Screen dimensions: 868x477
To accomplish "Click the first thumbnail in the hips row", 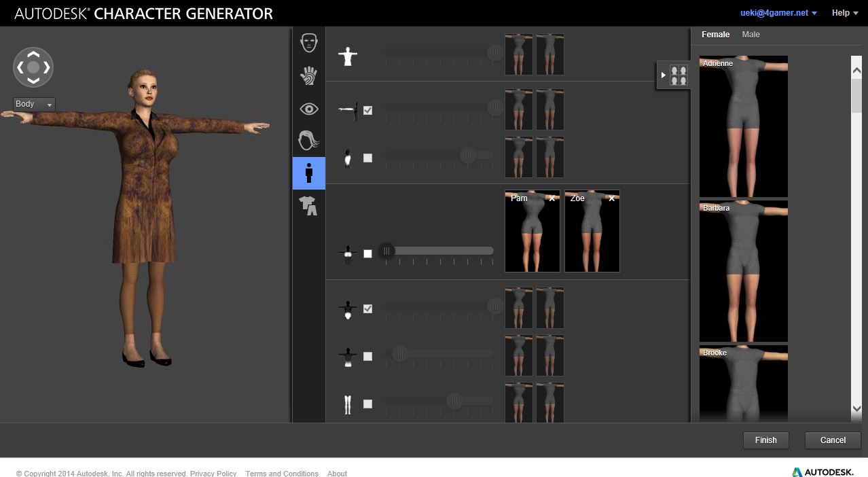I will (x=519, y=308).
